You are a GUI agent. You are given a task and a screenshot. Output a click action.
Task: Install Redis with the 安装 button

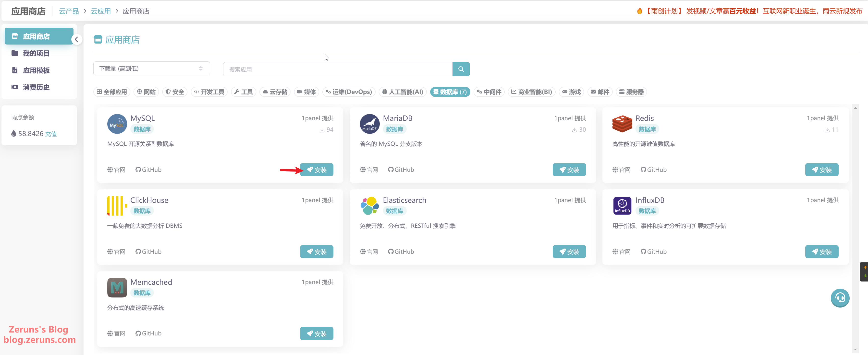pos(821,170)
